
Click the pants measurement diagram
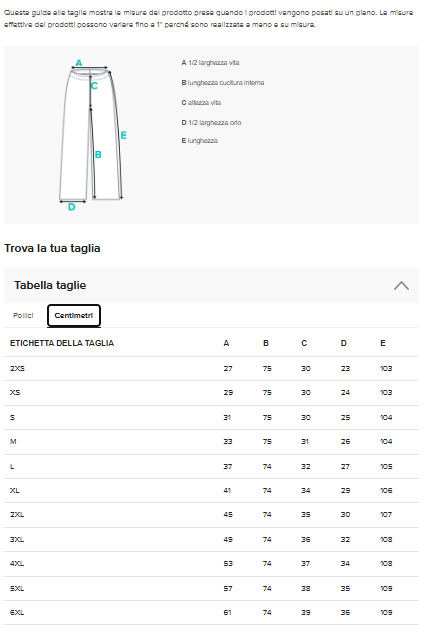92,135
